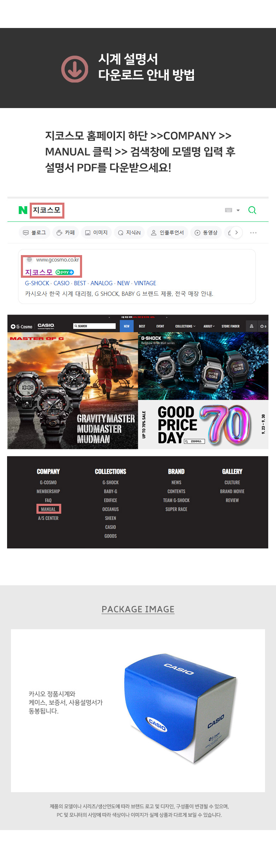Expand the keyboard dropdown arrow

[x=238, y=210]
